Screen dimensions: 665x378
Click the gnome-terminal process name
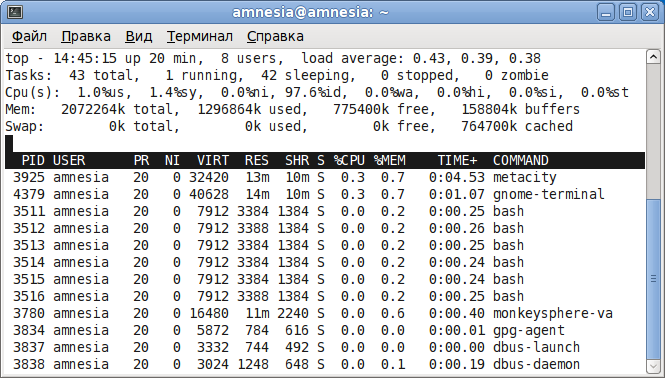coord(548,194)
